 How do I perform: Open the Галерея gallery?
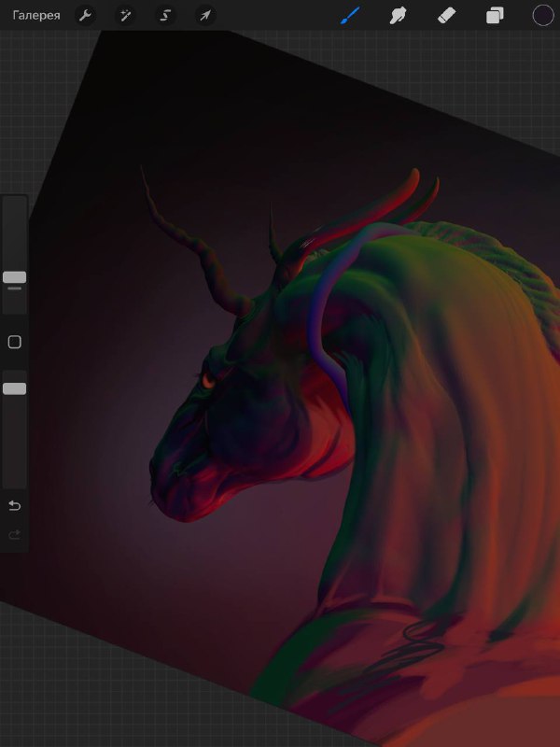(36, 16)
